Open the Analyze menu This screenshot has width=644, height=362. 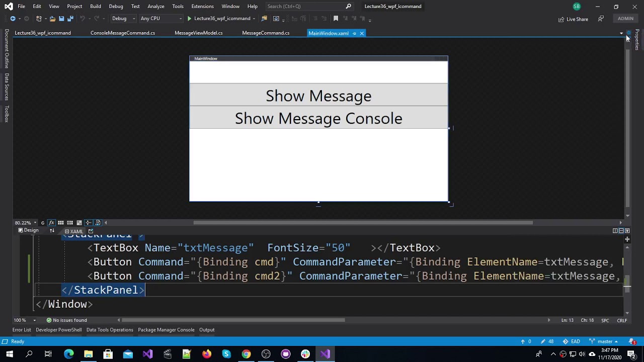pos(156,7)
